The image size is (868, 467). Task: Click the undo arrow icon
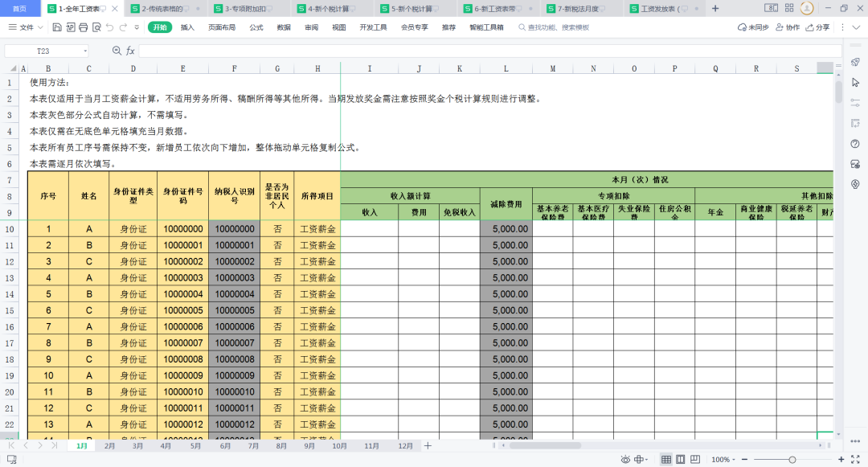[109, 27]
